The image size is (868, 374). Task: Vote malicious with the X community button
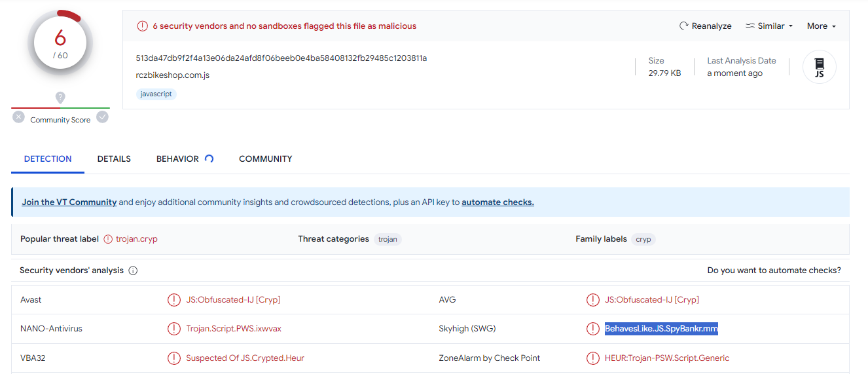coord(18,117)
